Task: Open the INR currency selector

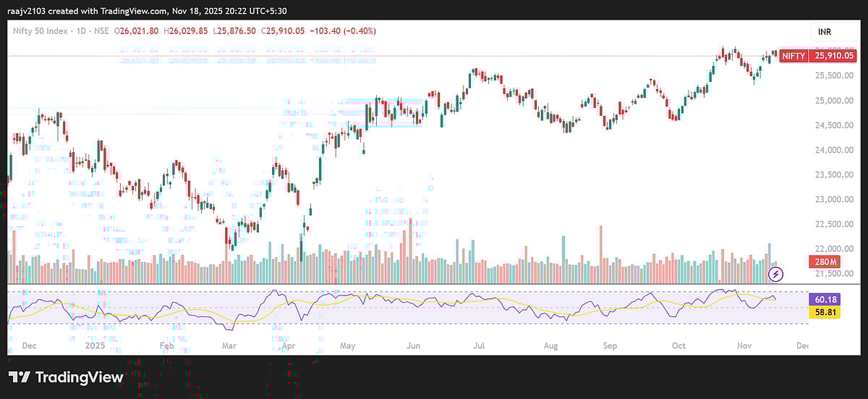Action: click(825, 33)
